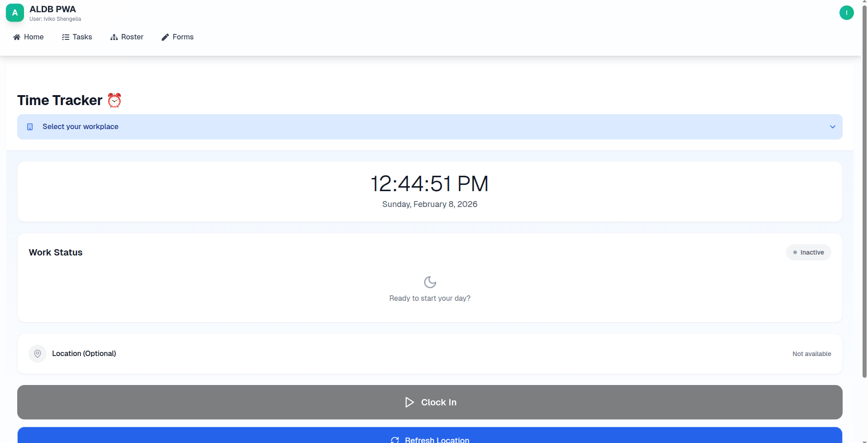Click the Not available location text
868x443 pixels.
click(x=811, y=354)
